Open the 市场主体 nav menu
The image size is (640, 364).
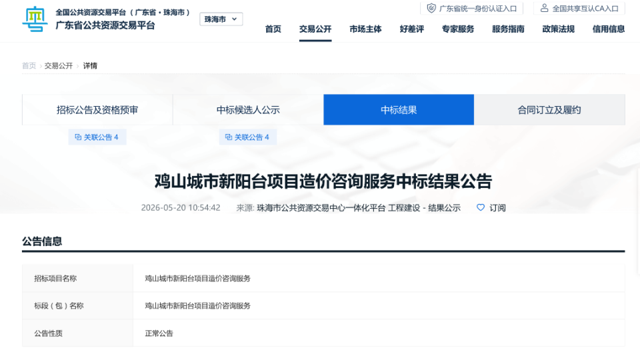point(365,29)
